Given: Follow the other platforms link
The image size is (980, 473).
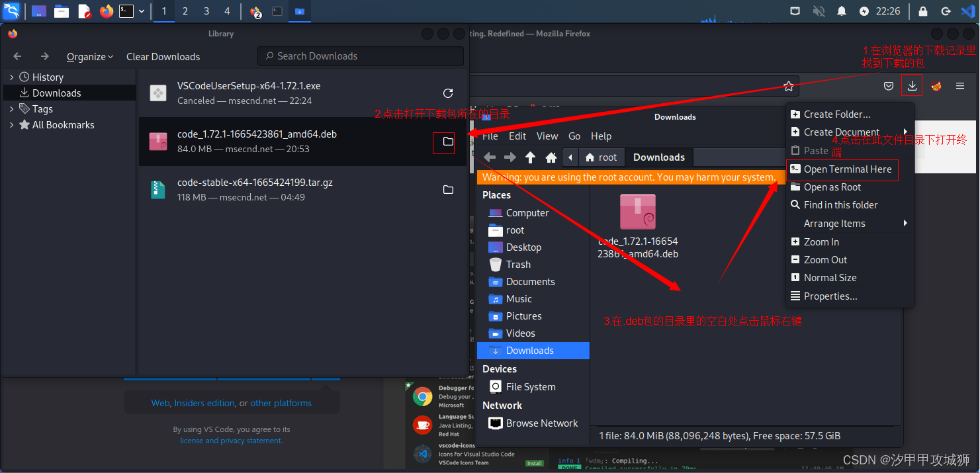Looking at the screenshot, I should [x=281, y=402].
